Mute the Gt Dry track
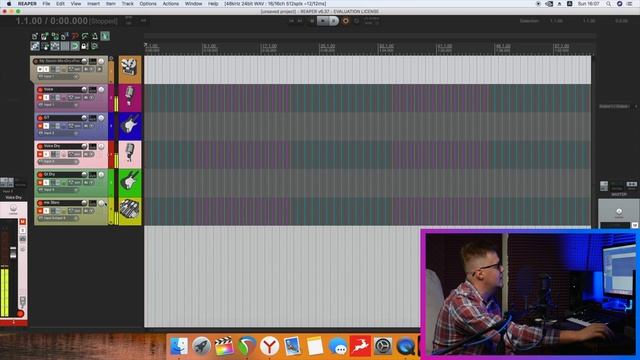The height and width of the screenshot is (360, 640). click(40, 182)
